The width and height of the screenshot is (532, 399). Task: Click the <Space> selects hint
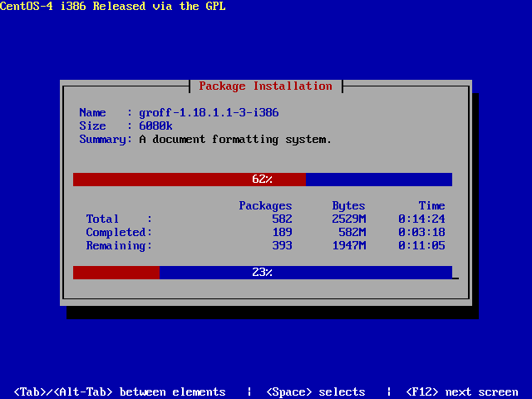click(316, 392)
